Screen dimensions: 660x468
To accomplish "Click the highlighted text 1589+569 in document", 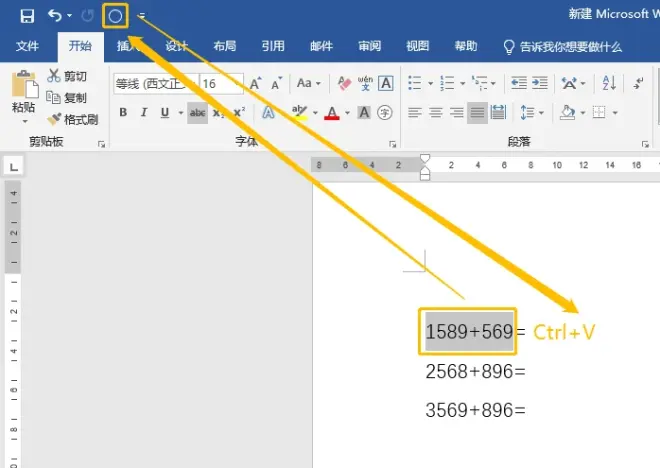I will pos(470,331).
